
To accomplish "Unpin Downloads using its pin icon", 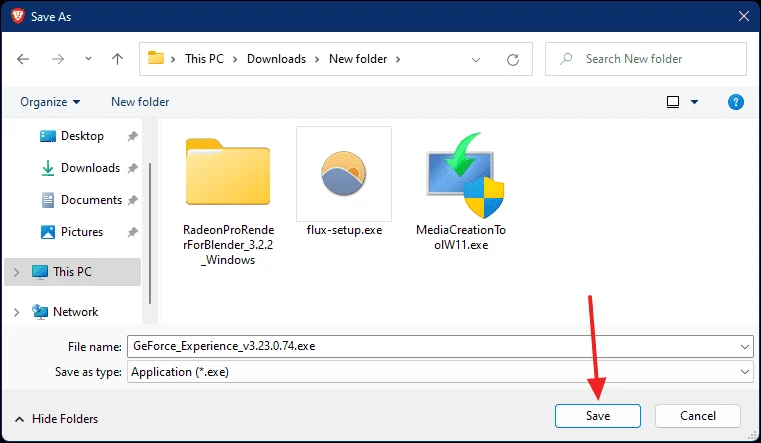I will [x=132, y=168].
